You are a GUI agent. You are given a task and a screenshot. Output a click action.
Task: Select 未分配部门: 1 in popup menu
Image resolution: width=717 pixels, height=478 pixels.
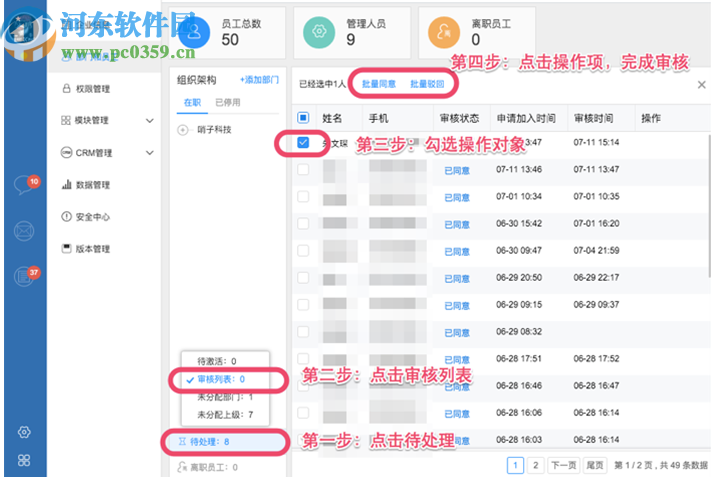coord(225,397)
